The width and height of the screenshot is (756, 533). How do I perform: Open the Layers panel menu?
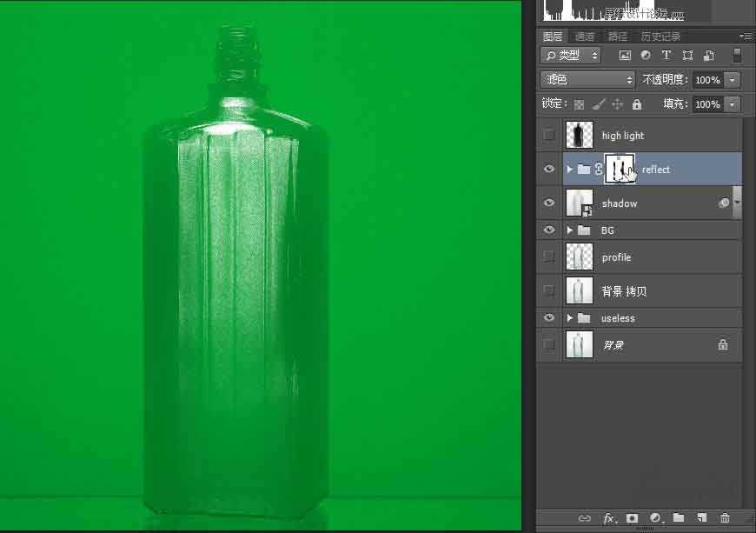click(746, 36)
